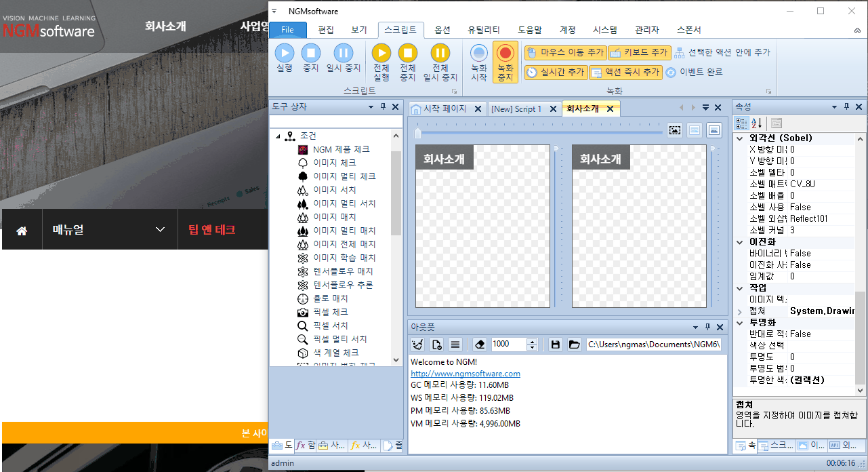Open the 편집 ribbon tab

pyautogui.click(x=326, y=30)
